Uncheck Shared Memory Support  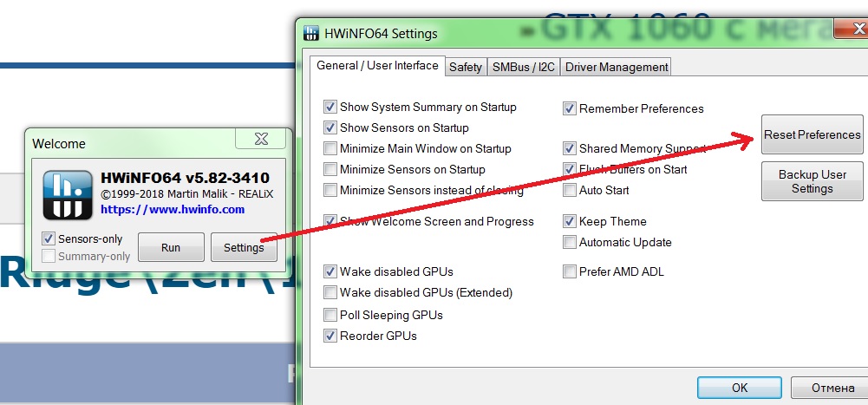point(570,149)
